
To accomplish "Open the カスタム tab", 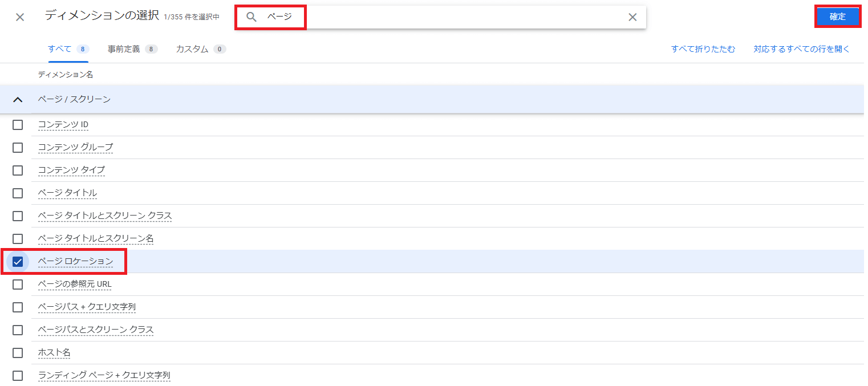I will pyautogui.click(x=200, y=49).
